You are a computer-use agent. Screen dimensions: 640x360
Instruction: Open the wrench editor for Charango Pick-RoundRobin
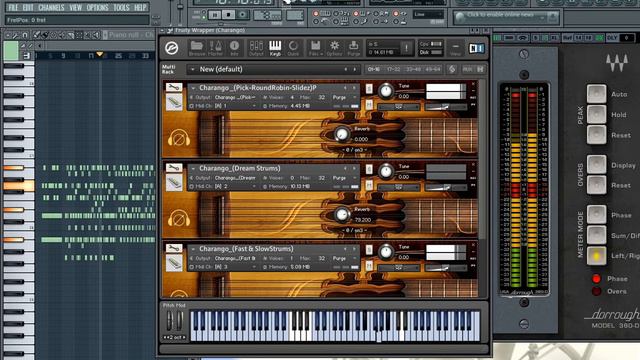click(173, 87)
